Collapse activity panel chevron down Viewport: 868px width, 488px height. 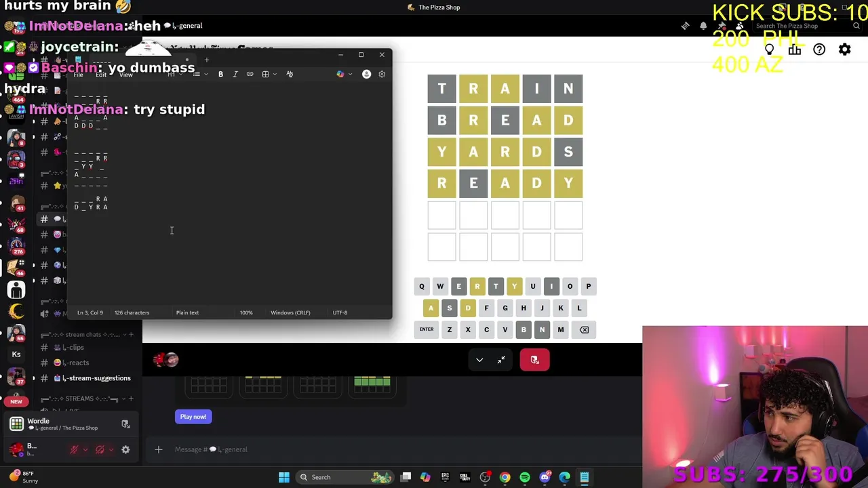tap(479, 360)
